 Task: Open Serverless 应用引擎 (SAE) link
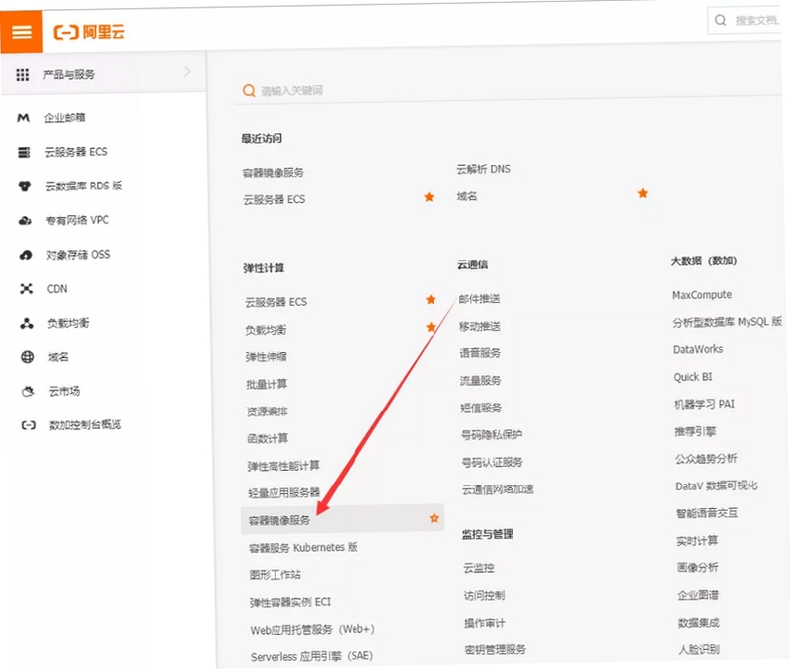[x=312, y=657]
